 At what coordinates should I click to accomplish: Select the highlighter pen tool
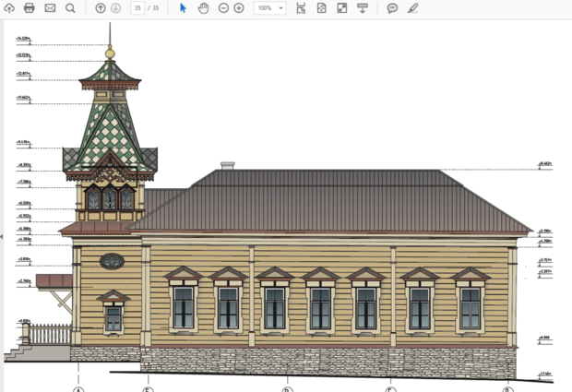point(412,7)
